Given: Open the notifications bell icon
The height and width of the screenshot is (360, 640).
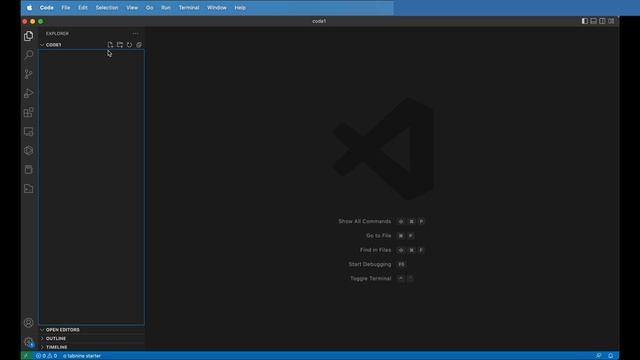Looking at the screenshot, I should pyautogui.click(x=611, y=356).
